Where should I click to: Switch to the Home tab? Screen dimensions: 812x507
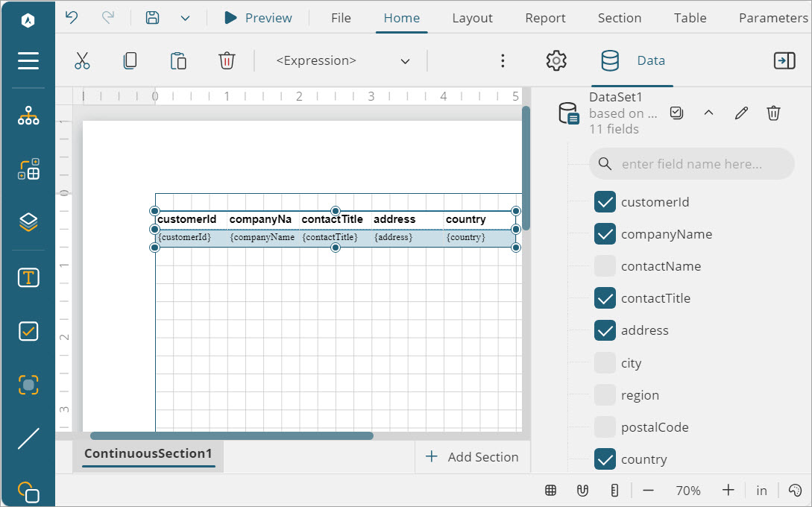(x=401, y=18)
